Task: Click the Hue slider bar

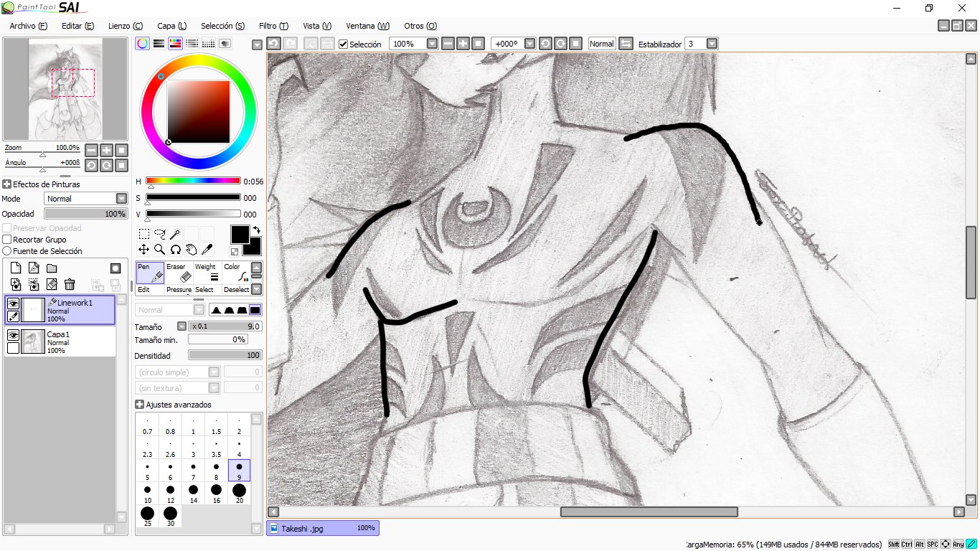Action: coord(193,181)
